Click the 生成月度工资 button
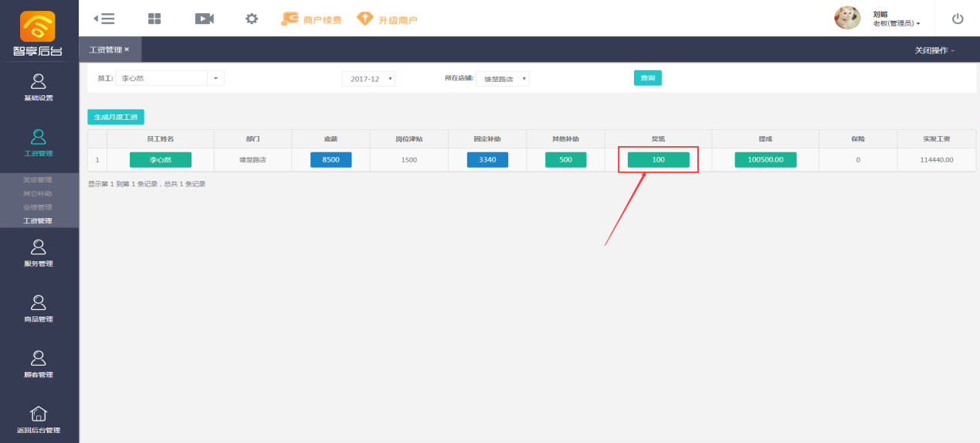The width and height of the screenshot is (980, 443). pyautogui.click(x=116, y=117)
